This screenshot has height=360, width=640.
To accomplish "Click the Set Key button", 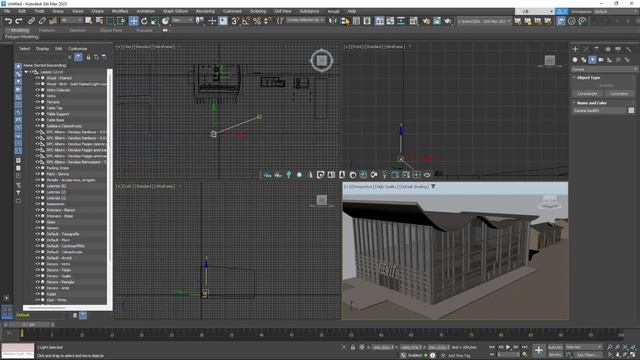I will click(x=555, y=355).
